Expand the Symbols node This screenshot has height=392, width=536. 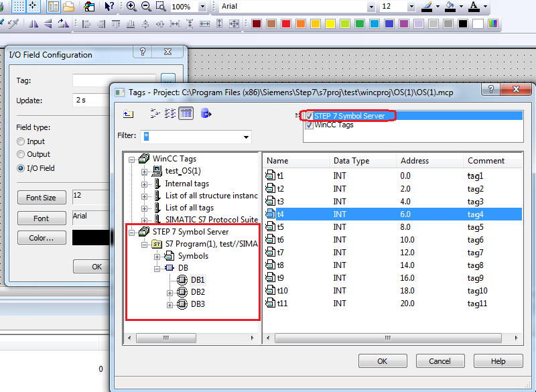(157, 257)
